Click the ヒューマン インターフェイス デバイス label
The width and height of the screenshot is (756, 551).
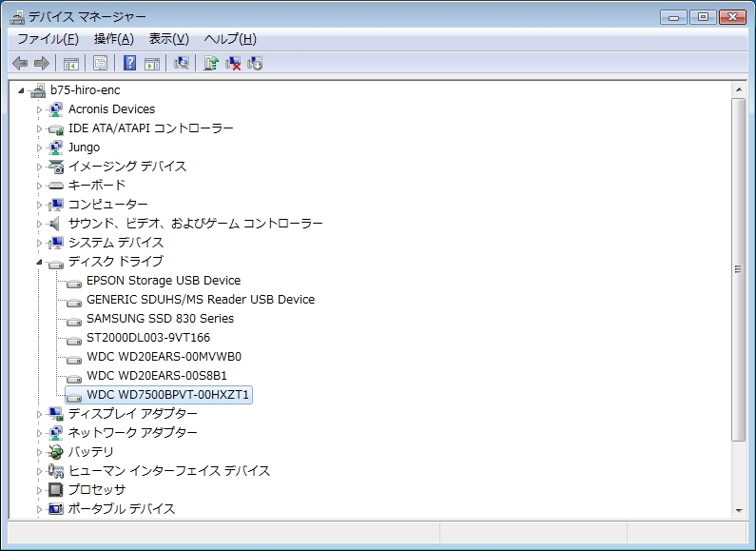tap(169, 471)
